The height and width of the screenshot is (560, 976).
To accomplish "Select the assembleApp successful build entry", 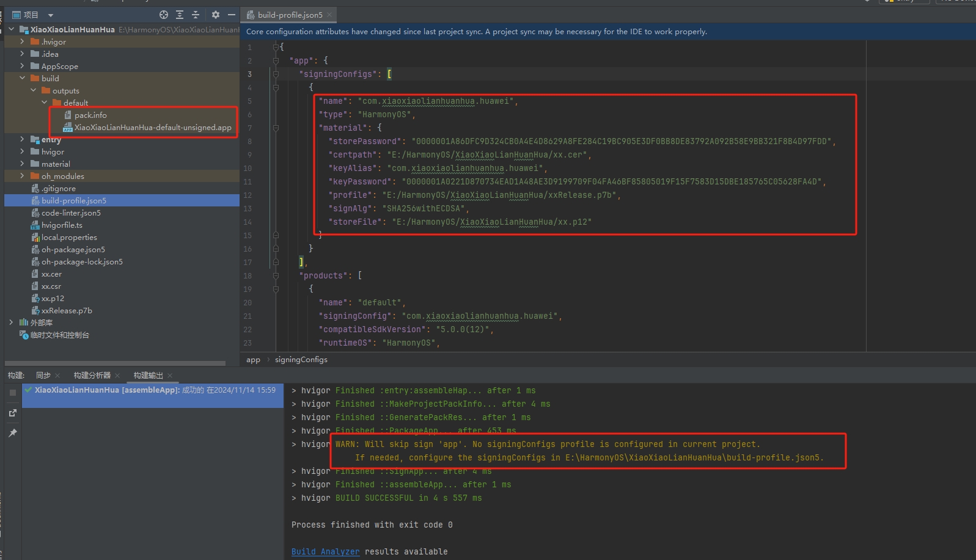I will (x=153, y=390).
